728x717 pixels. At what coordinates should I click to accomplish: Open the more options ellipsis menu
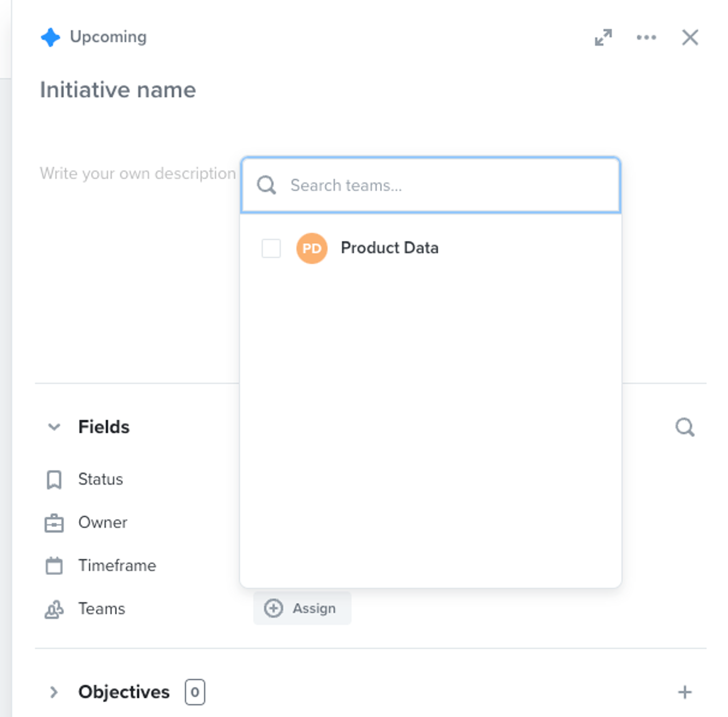point(646,37)
